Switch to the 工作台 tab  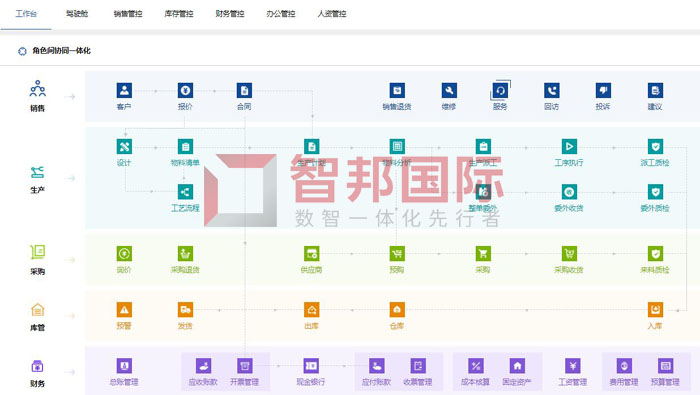click(26, 14)
